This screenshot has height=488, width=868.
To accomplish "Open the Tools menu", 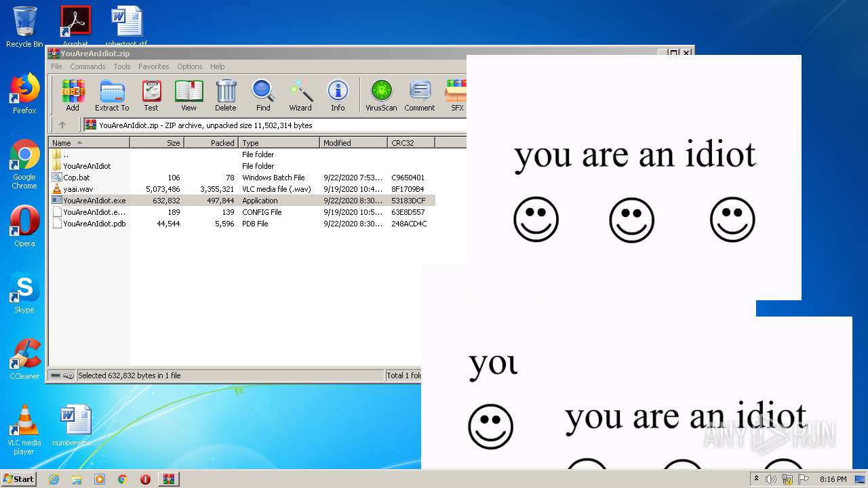I will 122,66.
